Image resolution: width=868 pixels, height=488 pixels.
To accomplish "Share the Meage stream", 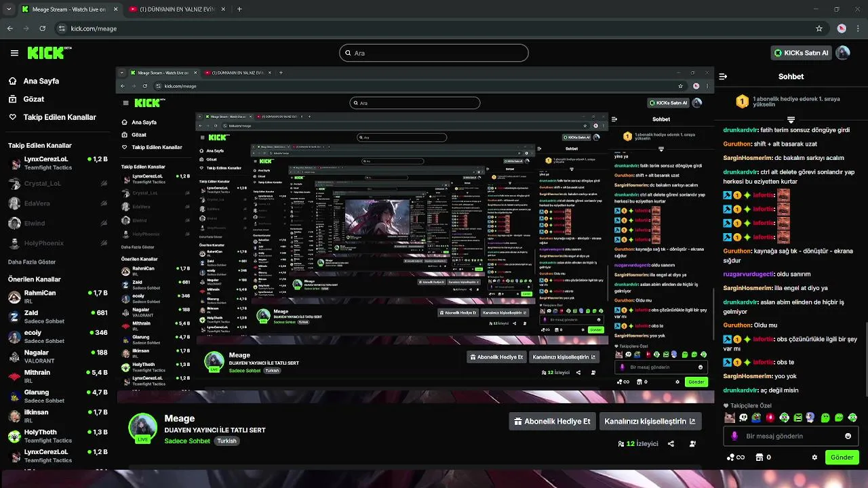I will tap(671, 444).
